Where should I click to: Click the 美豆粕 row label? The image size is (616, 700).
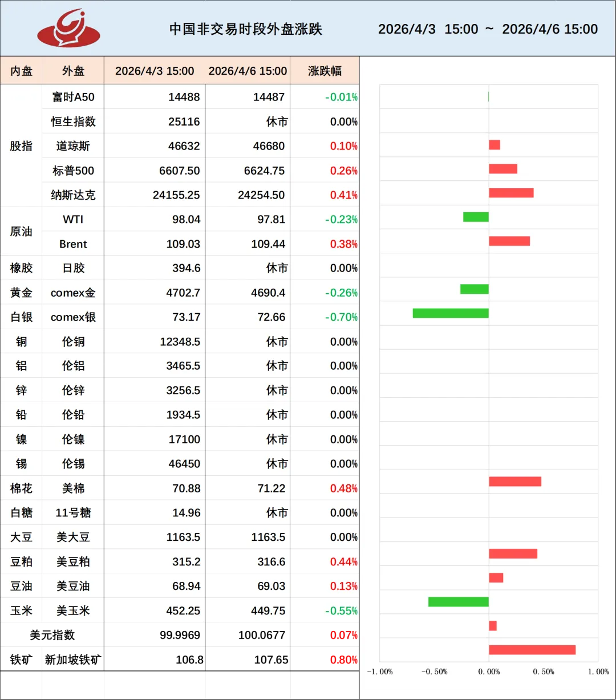[73, 562]
